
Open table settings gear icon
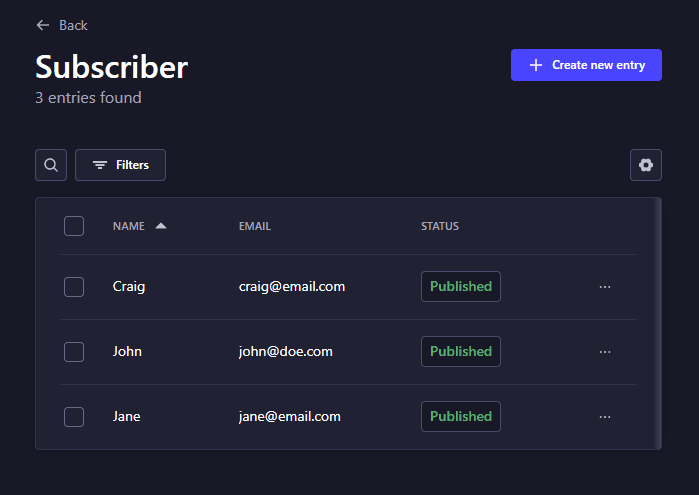click(646, 165)
